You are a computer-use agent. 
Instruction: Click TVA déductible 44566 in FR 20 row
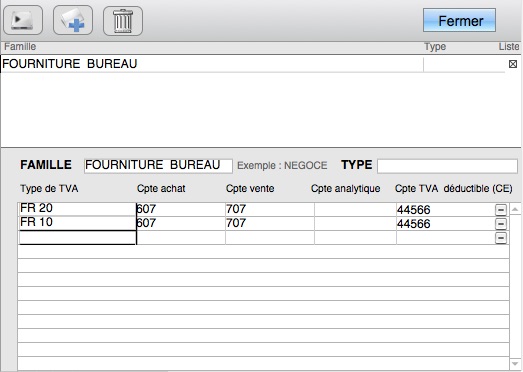445,210
